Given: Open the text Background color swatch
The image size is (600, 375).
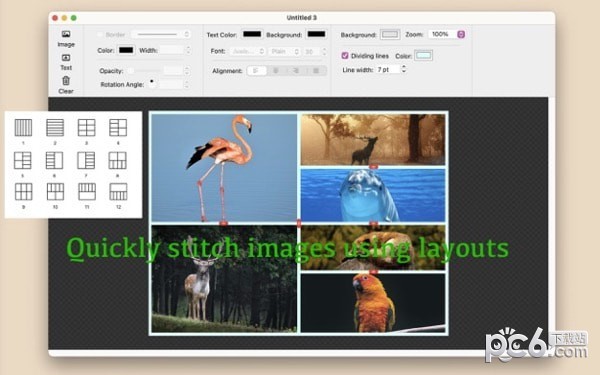Looking at the screenshot, I should coord(316,34).
